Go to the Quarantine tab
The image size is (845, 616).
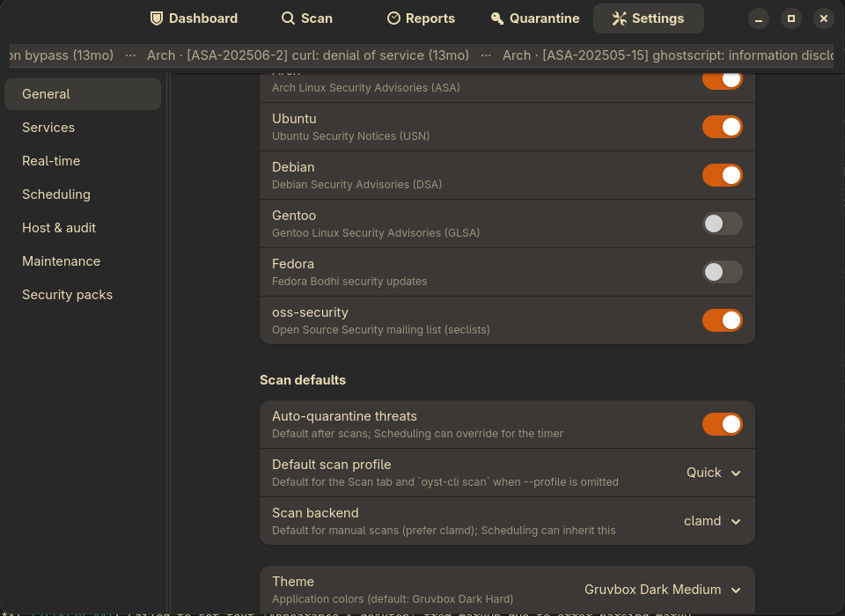click(x=534, y=18)
